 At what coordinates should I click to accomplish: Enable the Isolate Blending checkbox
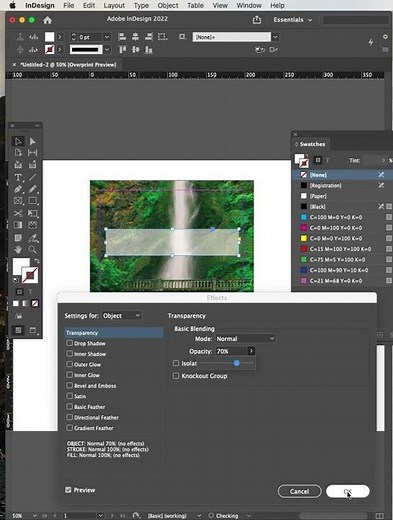(176, 363)
